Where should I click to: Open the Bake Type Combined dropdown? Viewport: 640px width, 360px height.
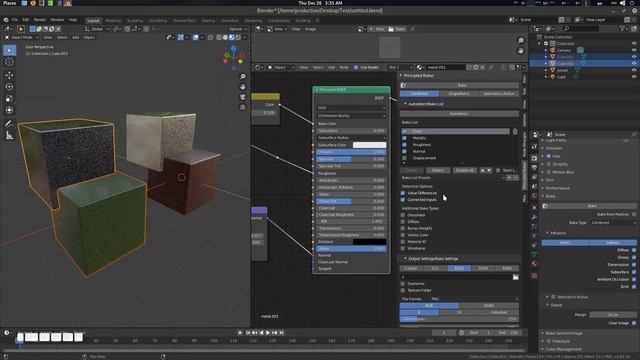(x=613, y=222)
